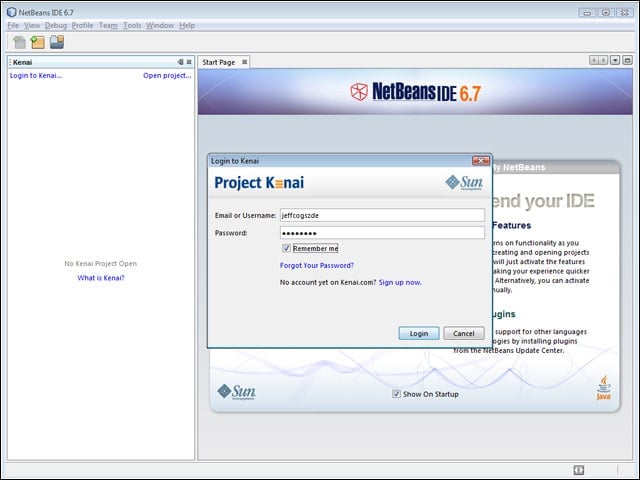Close the Kenai side panel
640x480 pixels.
(x=189, y=62)
